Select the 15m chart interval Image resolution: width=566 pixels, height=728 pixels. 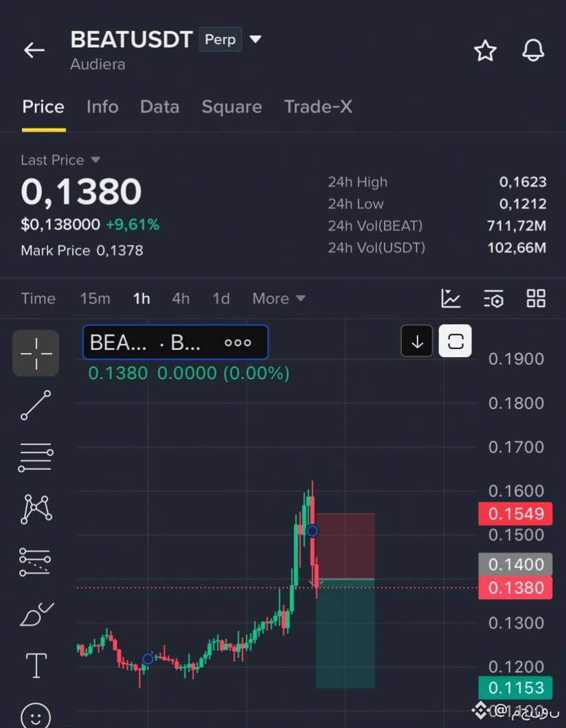click(95, 299)
